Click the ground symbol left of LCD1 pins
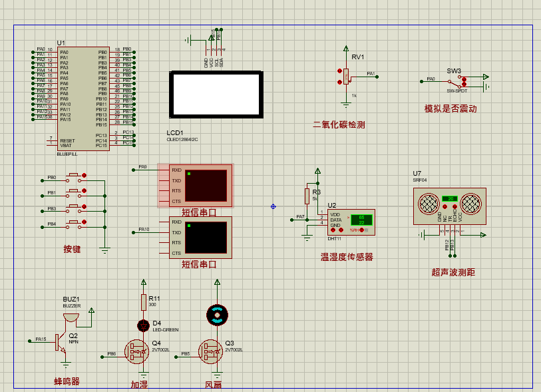 tap(188, 41)
